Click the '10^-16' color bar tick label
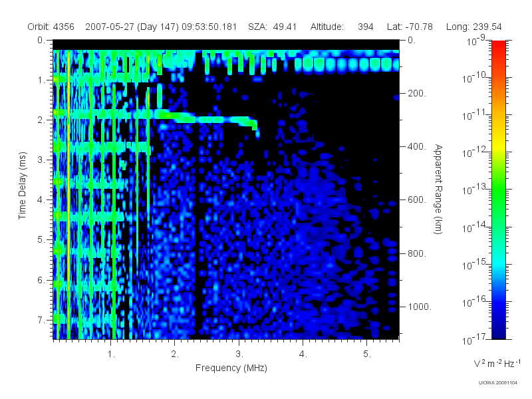The image size is (532, 399). 475,301
